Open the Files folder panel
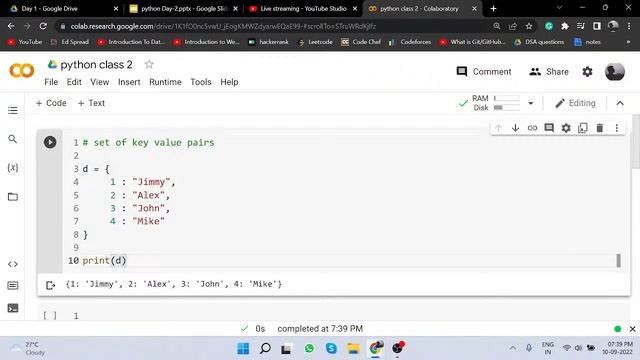This screenshot has width=640, height=360. point(13,197)
